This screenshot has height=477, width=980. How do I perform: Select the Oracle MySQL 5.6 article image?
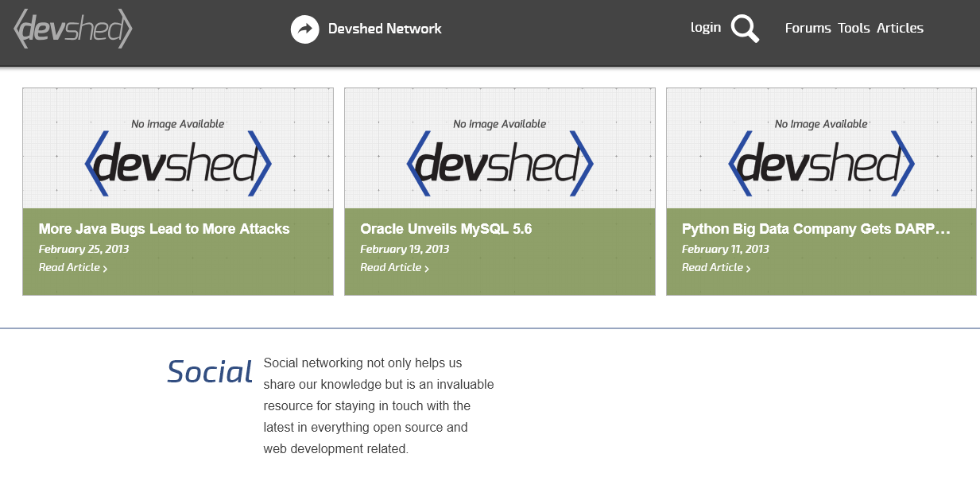(499, 149)
